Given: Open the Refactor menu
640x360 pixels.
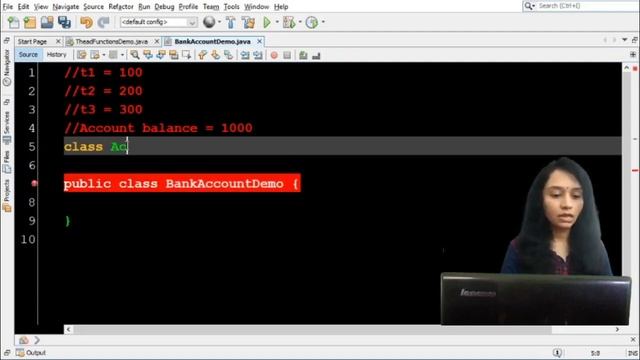Looking at the screenshot, I should point(121,7).
